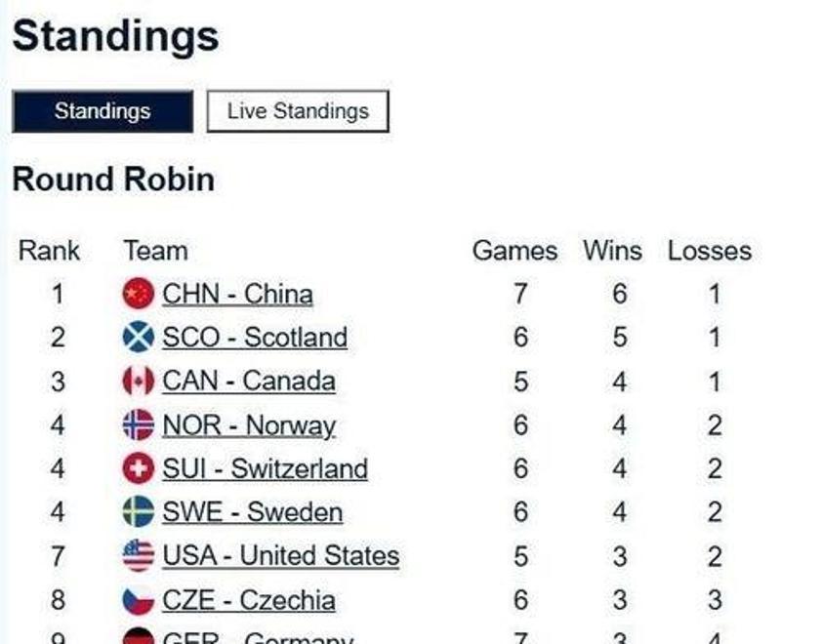Click the Games column header
This screenshot has width=821, height=644.
[514, 251]
